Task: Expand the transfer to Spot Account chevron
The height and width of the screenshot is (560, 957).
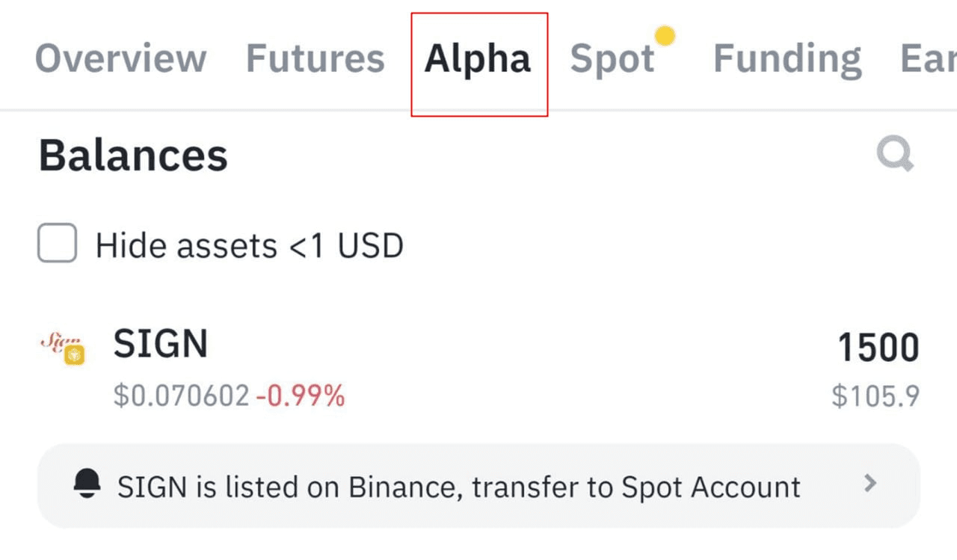Action: pos(870,484)
